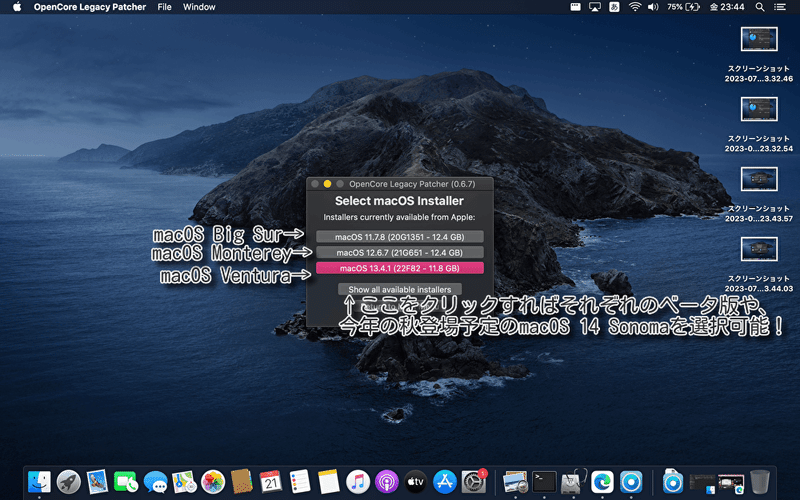Open System Preferences with badge

point(474,482)
